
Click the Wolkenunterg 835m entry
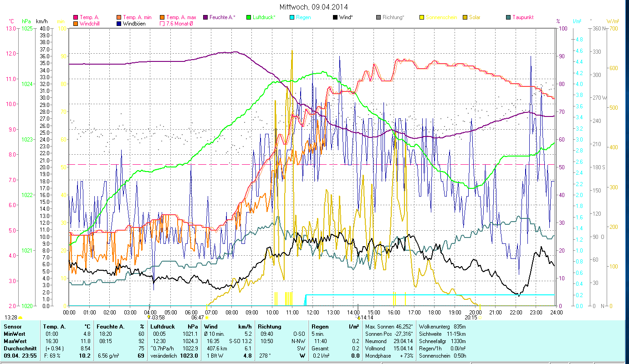tap(442, 327)
